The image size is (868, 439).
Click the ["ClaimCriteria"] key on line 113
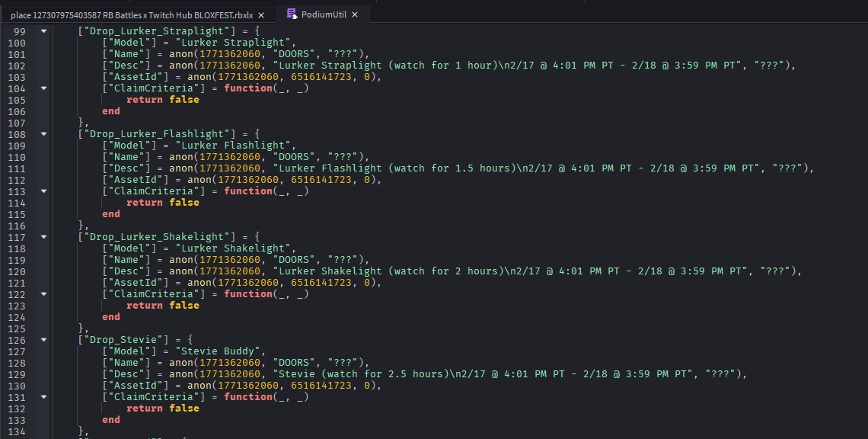pyautogui.click(x=153, y=191)
